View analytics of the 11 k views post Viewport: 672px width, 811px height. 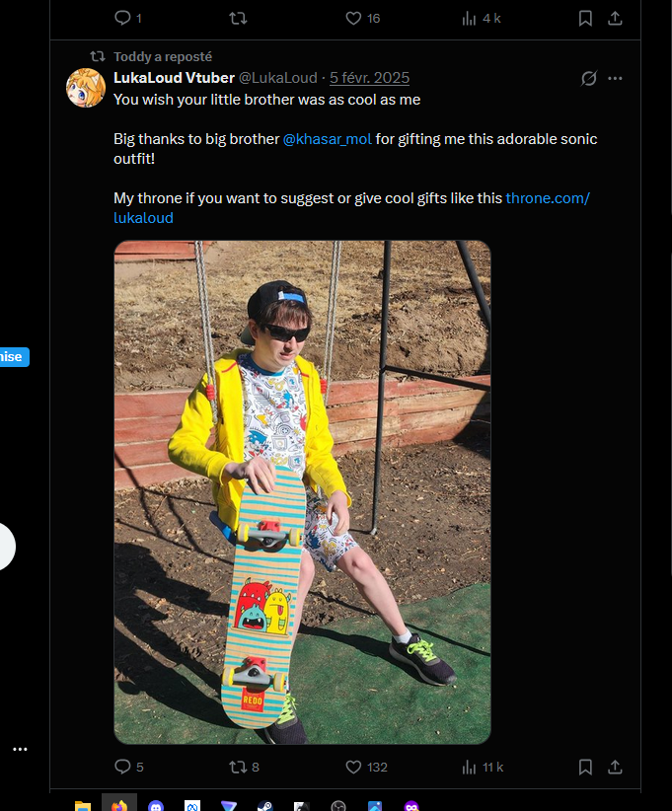(x=470, y=767)
